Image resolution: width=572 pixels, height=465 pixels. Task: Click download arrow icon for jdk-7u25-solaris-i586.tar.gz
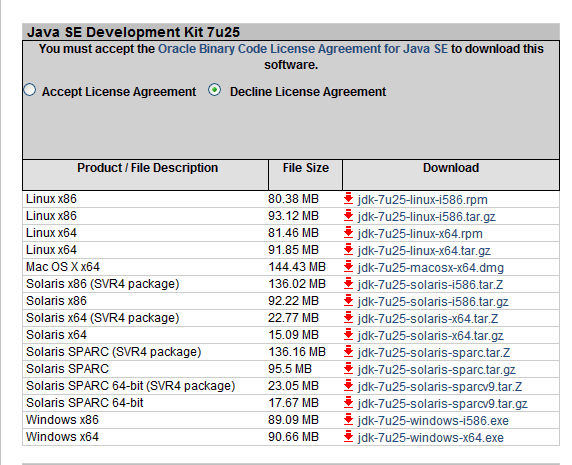(x=348, y=301)
